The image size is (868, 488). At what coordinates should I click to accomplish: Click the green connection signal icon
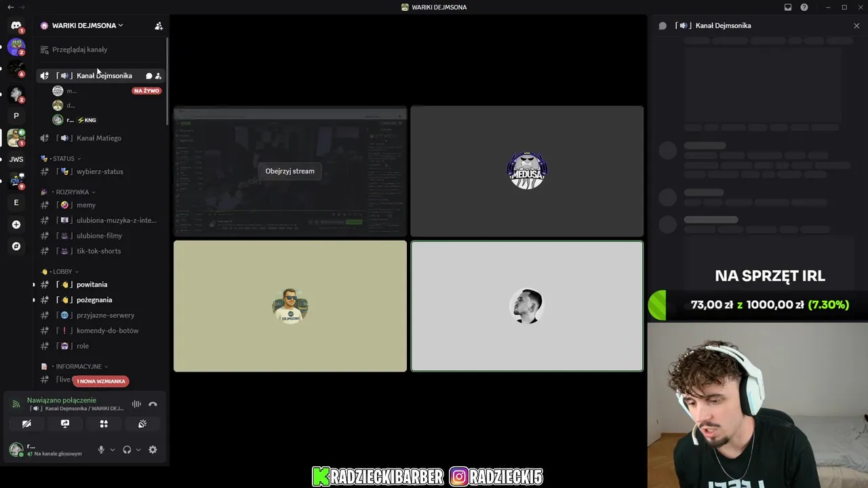16,404
